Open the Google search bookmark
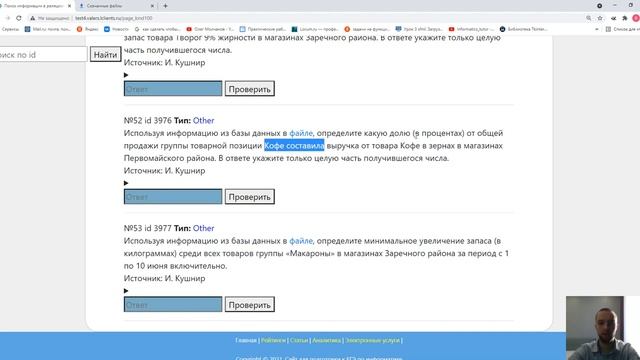Viewport: 640px width, 360px height. [158, 29]
